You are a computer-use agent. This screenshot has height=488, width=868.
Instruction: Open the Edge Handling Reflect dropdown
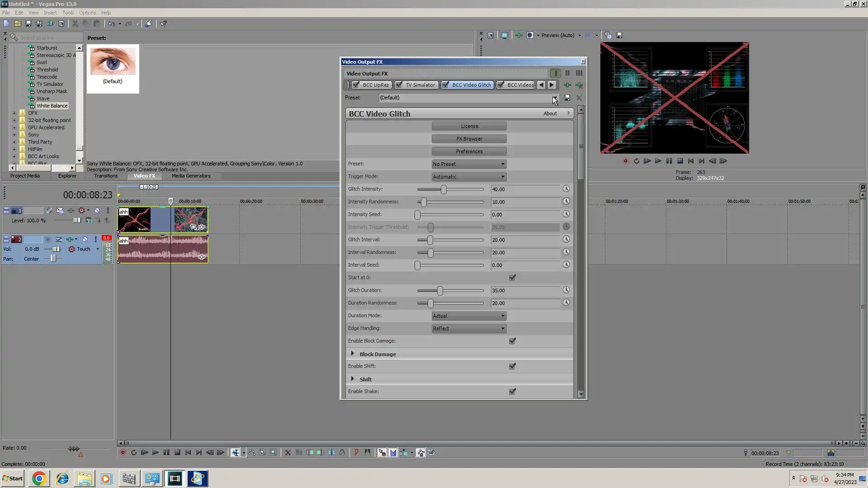[469, 328]
